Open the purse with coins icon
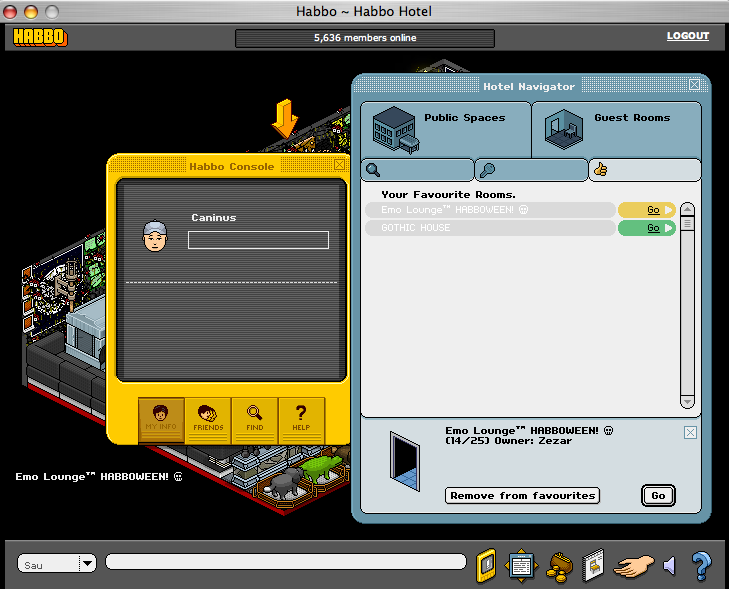The image size is (729, 589). [x=559, y=567]
